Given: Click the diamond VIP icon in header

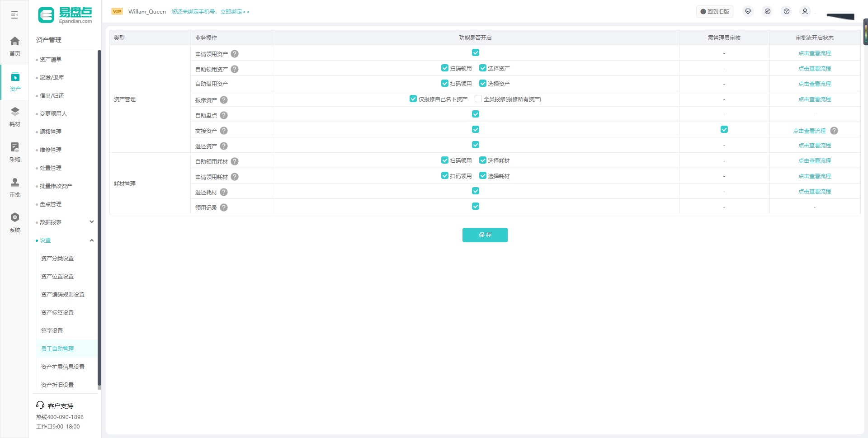Looking at the screenshot, I should pyautogui.click(x=748, y=11).
